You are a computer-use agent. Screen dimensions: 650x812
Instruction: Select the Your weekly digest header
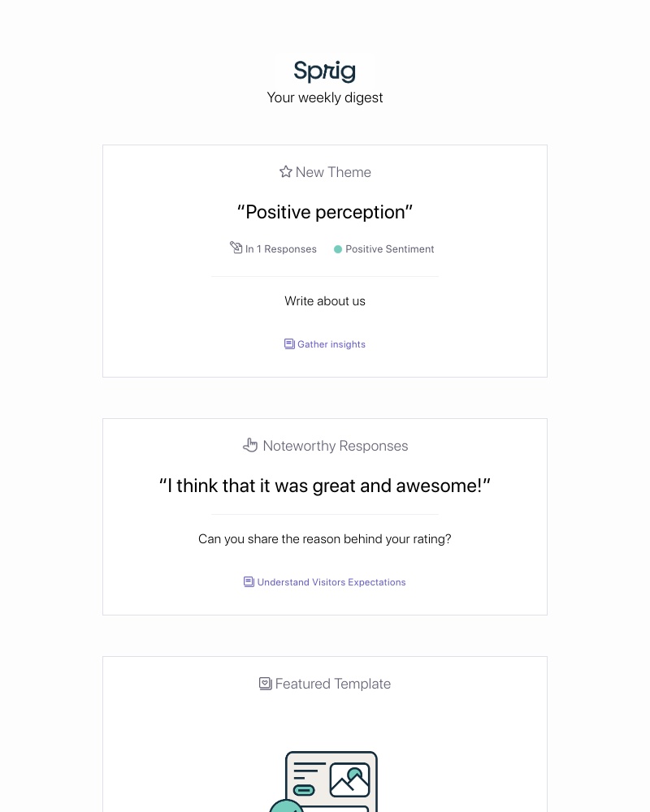tap(325, 97)
